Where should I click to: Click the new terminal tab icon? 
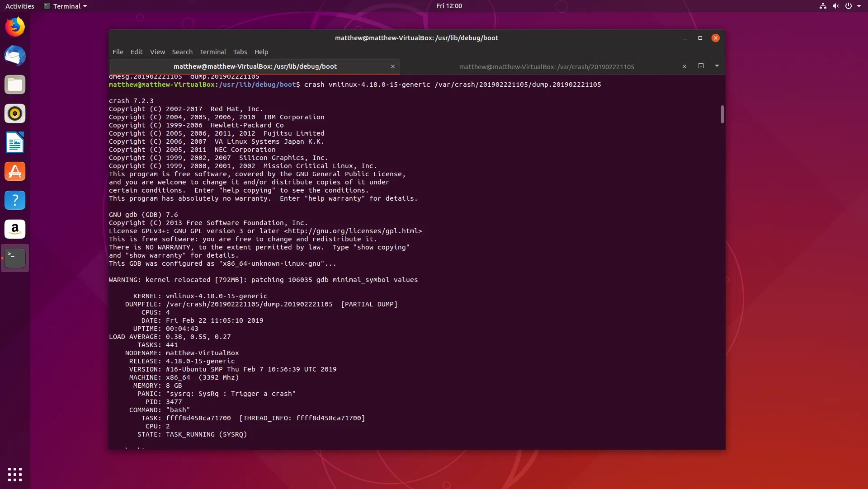[701, 66]
